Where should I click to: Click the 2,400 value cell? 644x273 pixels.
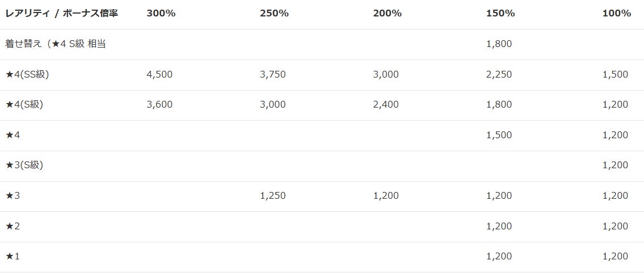click(x=386, y=105)
